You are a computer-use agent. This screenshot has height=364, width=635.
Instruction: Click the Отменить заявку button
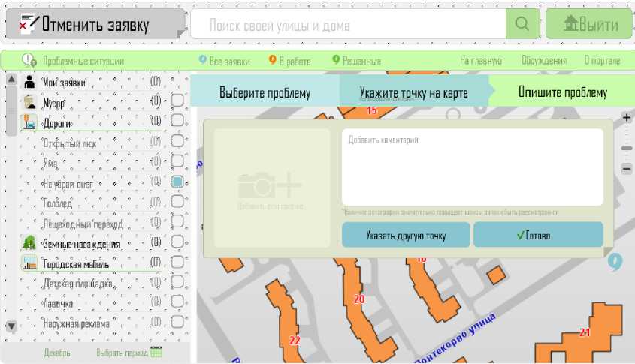click(95, 24)
